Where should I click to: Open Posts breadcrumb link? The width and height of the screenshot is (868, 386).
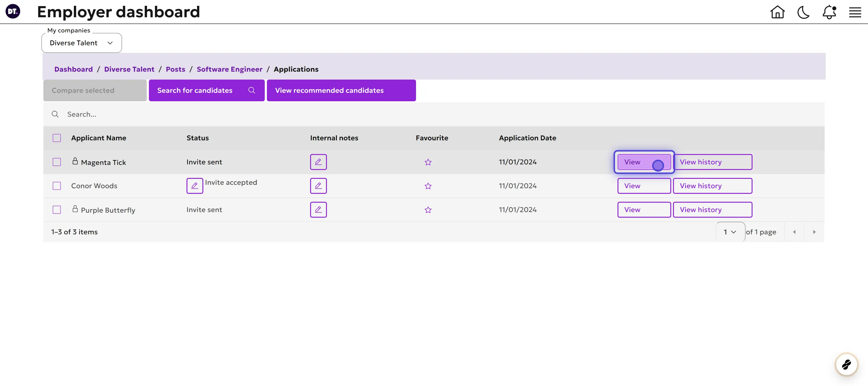coord(175,69)
